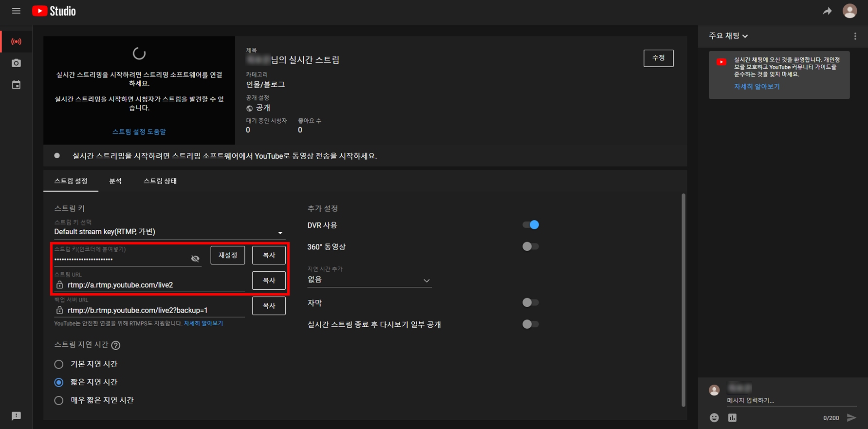Open the emoji picker in chat
The image size is (868, 429).
coord(714,417)
